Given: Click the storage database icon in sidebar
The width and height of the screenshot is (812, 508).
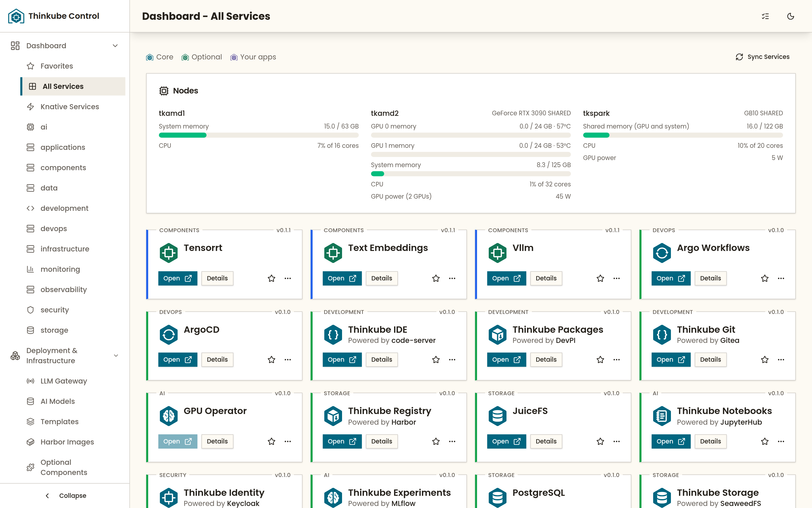Looking at the screenshot, I should 30,330.
